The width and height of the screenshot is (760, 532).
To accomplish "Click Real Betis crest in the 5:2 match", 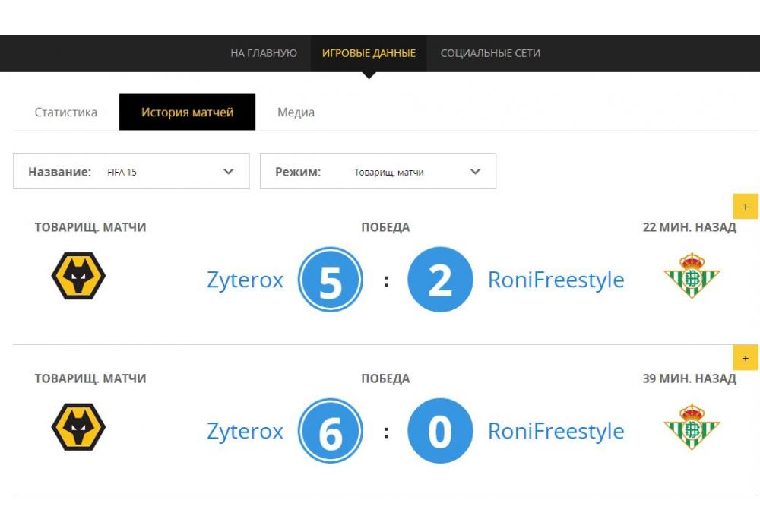I will (692, 275).
